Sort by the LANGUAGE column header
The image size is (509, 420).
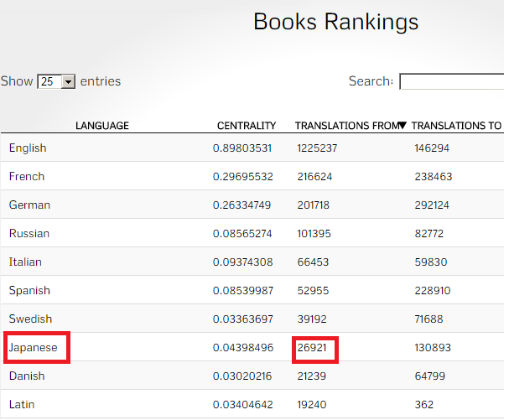[102, 126]
